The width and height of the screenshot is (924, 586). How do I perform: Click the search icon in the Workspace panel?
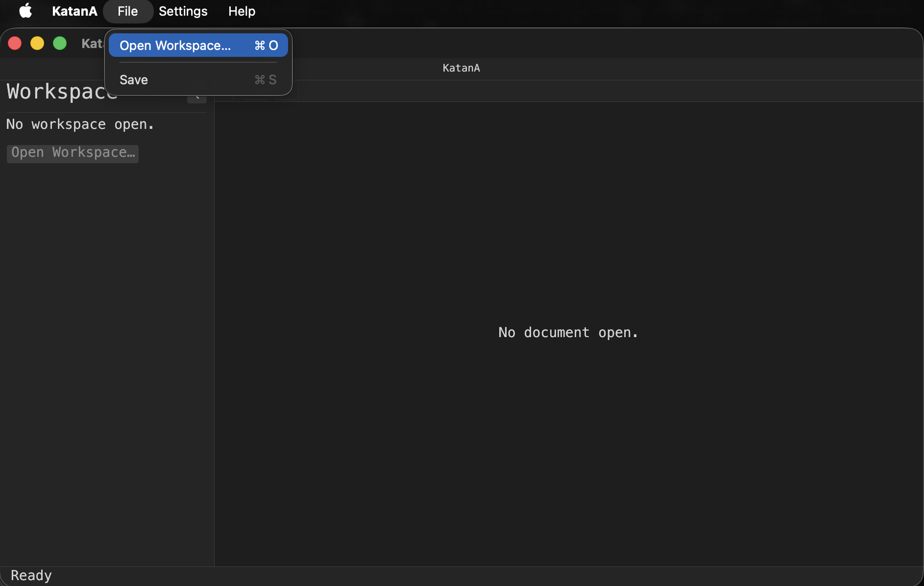coord(196,97)
